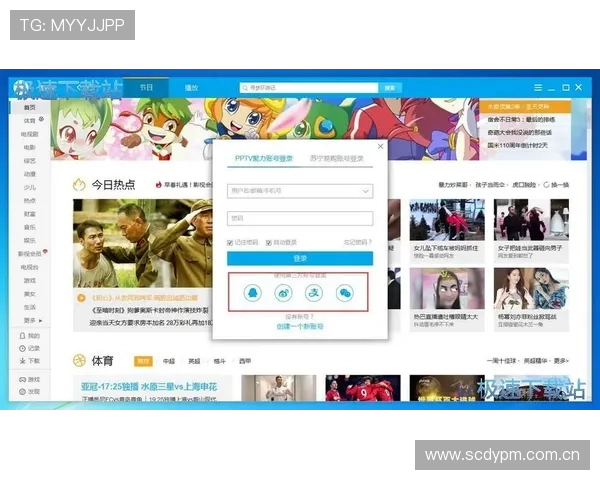Click the 格斗 filter in 体育 section
Screen dimensions: 600x480
[219, 361]
